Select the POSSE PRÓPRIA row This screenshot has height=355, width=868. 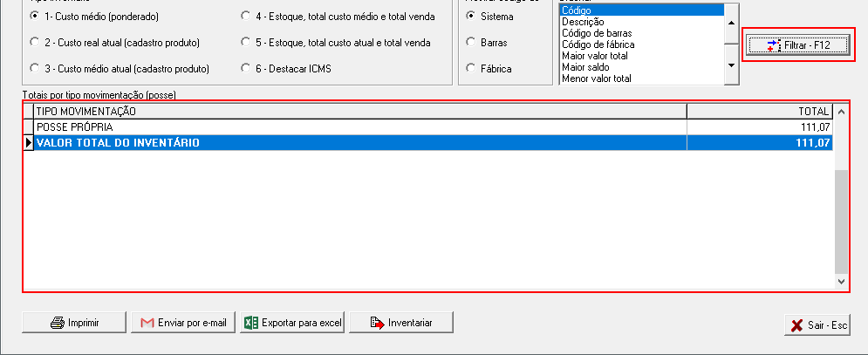coord(427,127)
